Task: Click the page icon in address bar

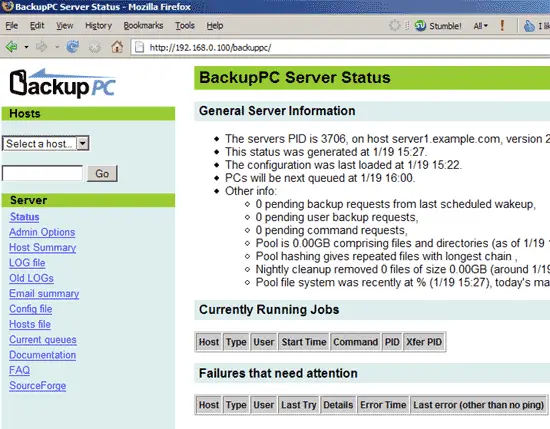Action: [x=140, y=47]
